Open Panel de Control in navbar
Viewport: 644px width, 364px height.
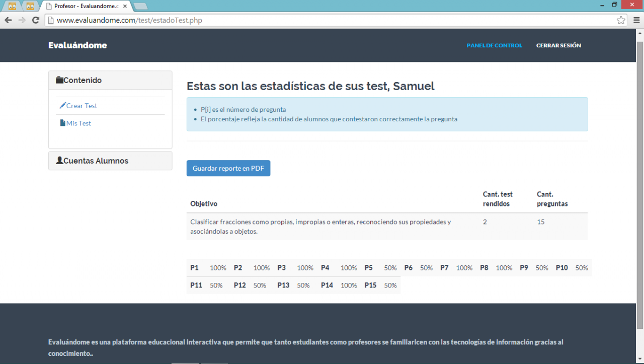coord(494,45)
